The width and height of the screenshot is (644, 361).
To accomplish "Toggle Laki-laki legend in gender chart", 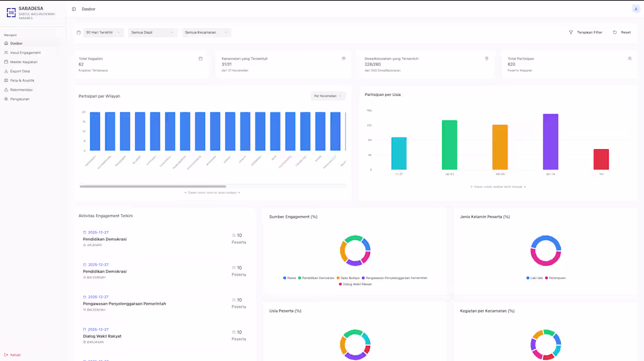I will [535, 278].
